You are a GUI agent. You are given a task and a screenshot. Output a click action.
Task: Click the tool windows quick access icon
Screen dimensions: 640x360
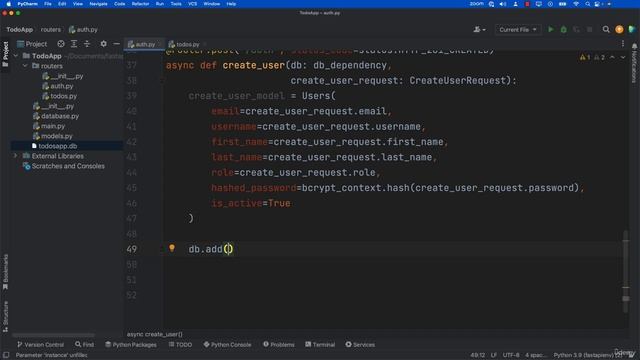[6, 355]
